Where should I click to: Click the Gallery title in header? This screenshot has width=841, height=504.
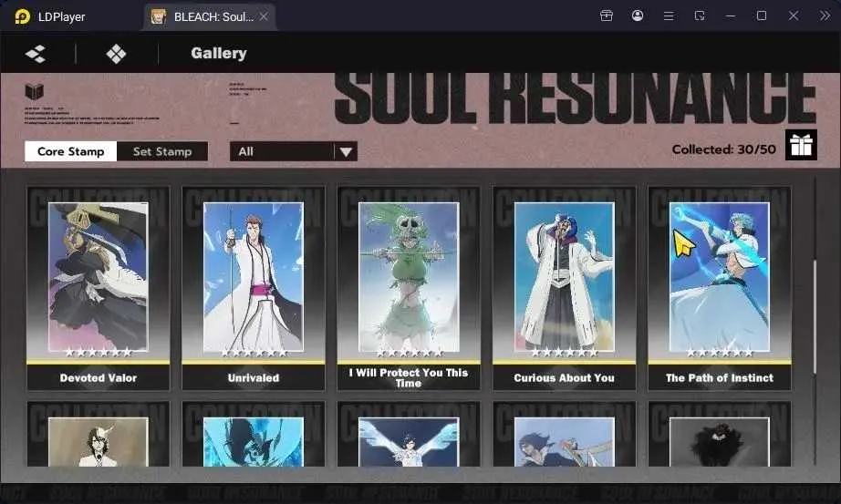click(x=219, y=53)
